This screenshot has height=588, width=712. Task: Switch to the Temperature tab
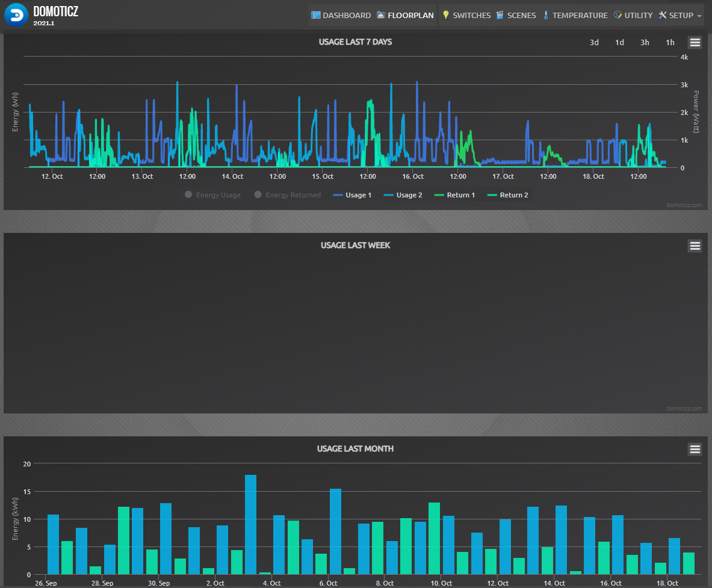tap(575, 16)
